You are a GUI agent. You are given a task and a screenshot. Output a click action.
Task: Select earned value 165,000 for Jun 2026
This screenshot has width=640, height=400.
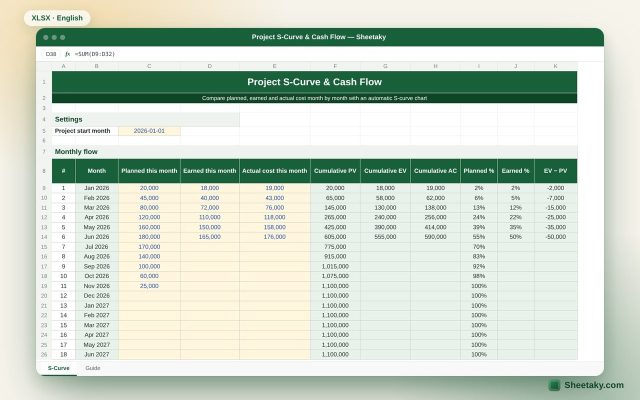pyautogui.click(x=210, y=237)
